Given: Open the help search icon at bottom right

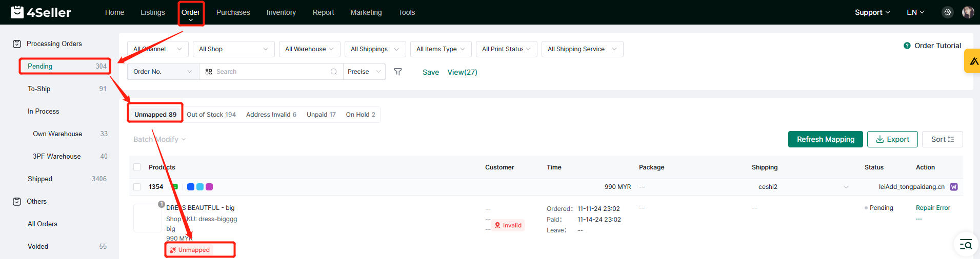Looking at the screenshot, I should [x=966, y=245].
